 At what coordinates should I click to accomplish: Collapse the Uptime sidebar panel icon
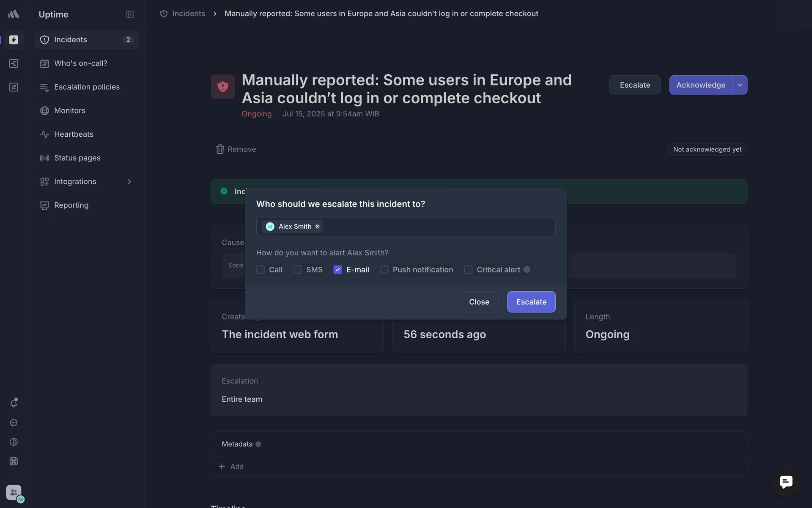coord(130,14)
